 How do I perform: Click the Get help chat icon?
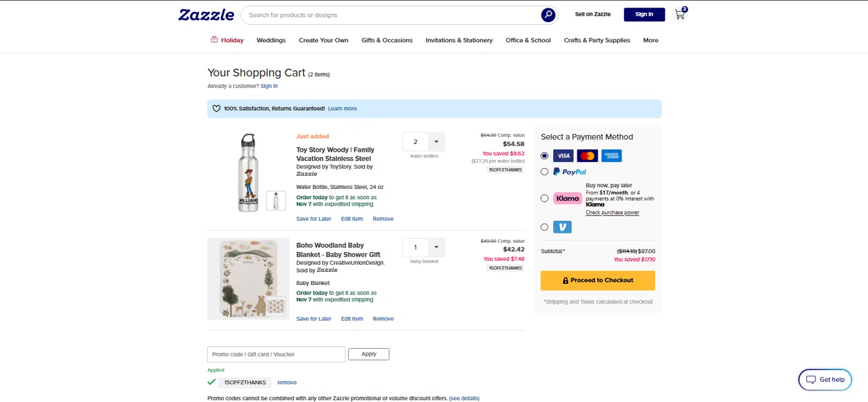tap(811, 379)
